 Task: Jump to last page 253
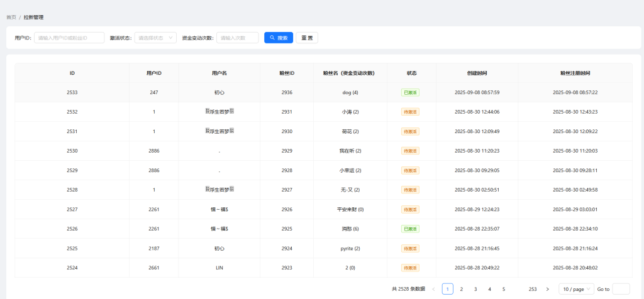click(x=533, y=289)
